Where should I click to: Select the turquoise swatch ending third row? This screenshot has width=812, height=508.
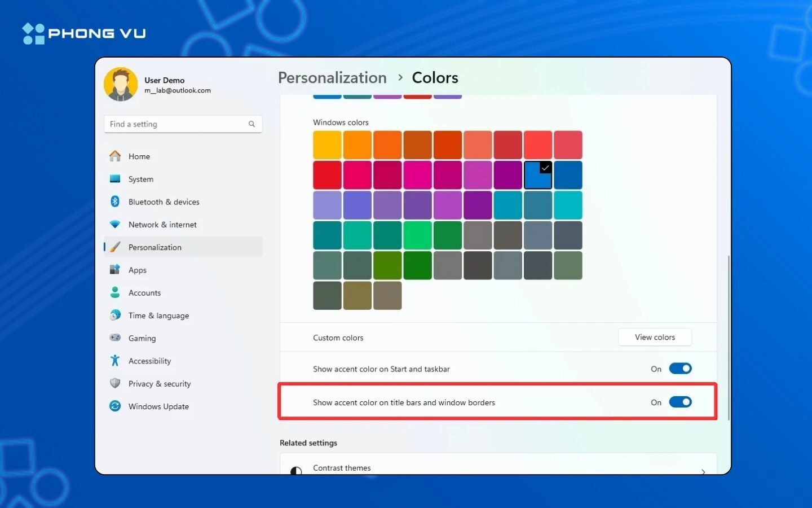tap(568, 205)
